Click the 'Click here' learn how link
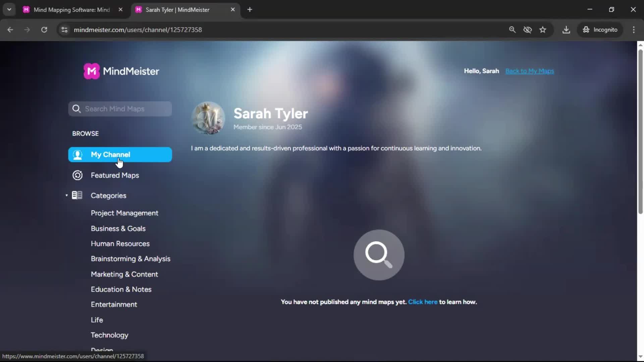The width and height of the screenshot is (644, 362). [423, 302]
